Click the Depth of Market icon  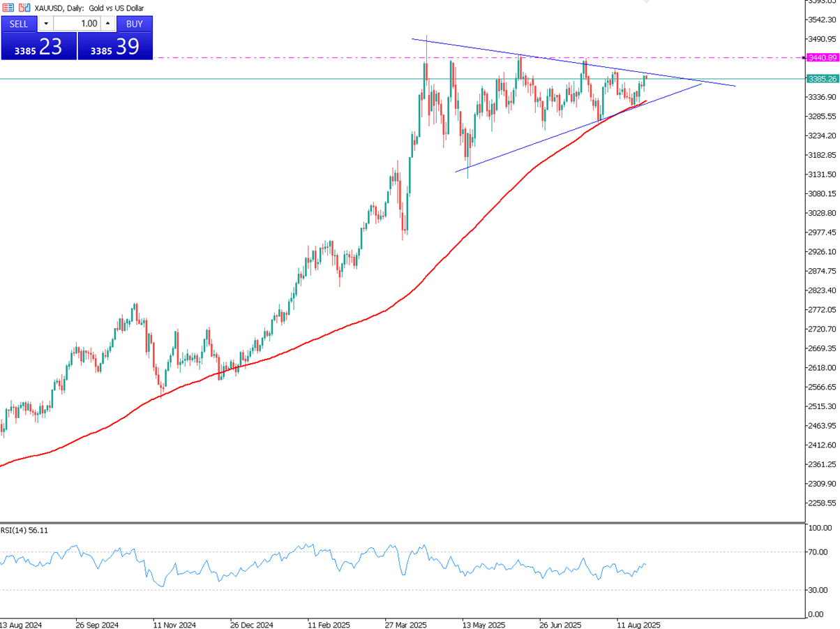(x=8, y=8)
